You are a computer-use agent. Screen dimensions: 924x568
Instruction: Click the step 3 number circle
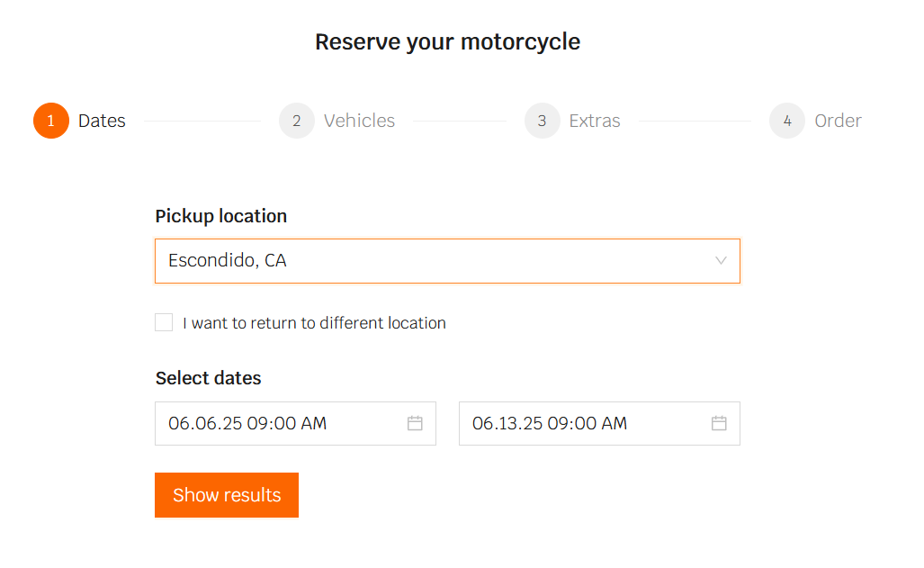(543, 121)
